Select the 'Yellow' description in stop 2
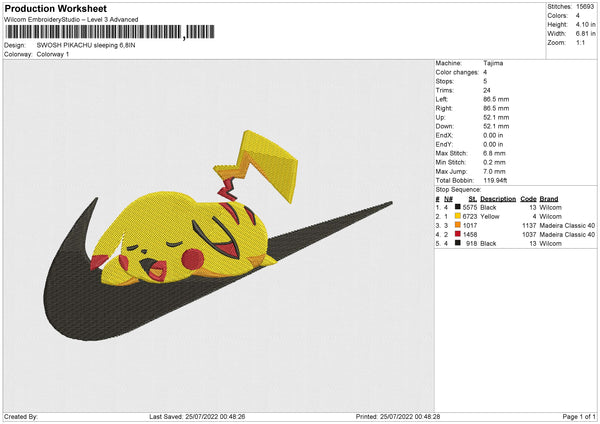600x424 pixels. coord(490,217)
